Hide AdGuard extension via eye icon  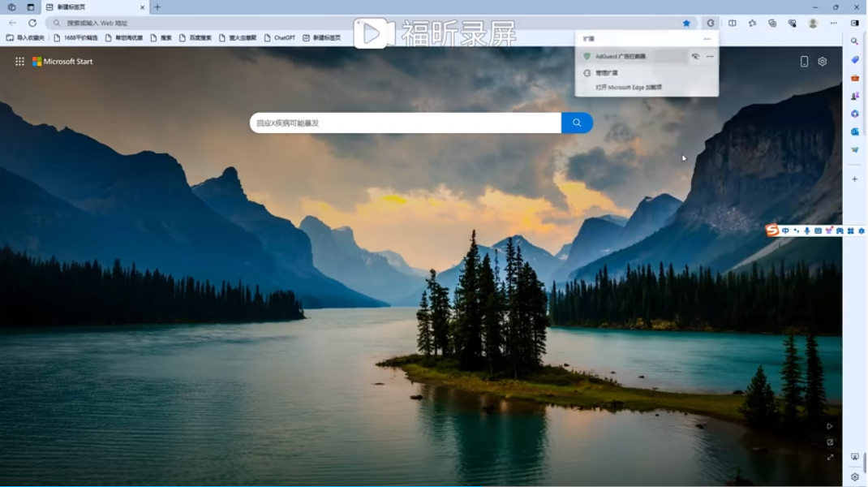coord(695,57)
